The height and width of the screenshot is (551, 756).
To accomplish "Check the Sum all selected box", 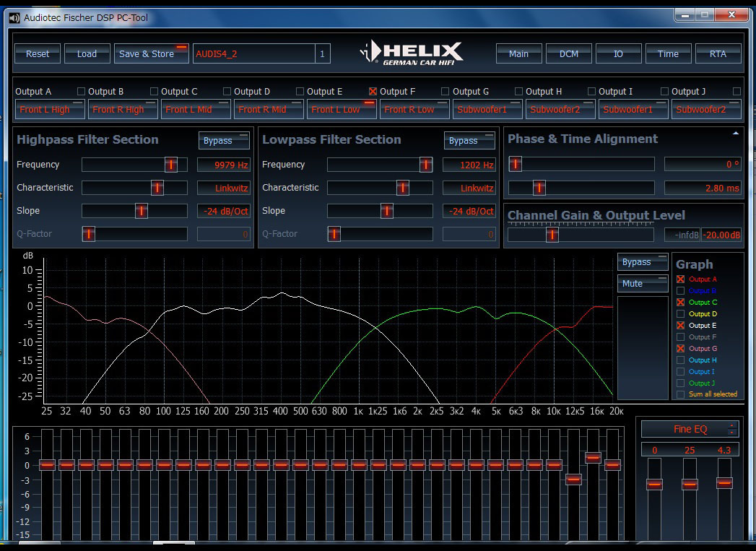I will tap(680, 394).
